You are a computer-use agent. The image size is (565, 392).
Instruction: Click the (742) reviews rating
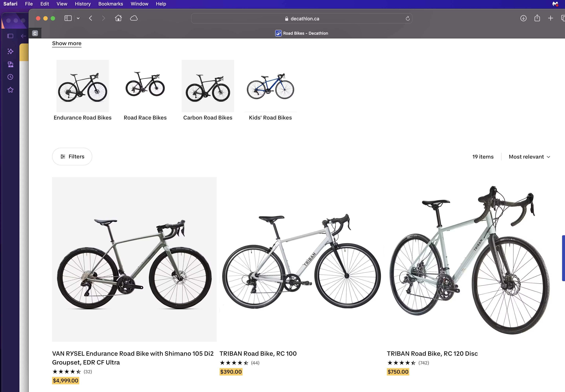point(408,363)
